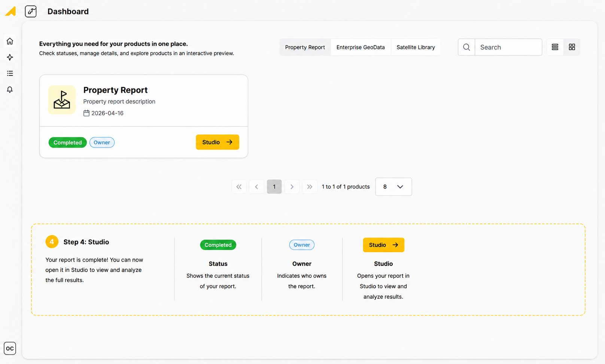
Task: Select the Satellite Library tab
Action: (x=416, y=47)
